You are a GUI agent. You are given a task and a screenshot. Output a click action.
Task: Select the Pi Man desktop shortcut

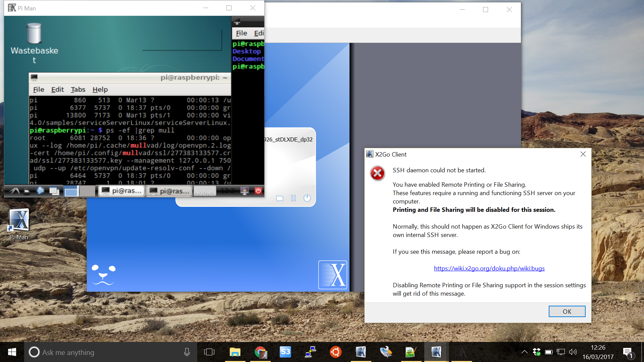click(19, 225)
